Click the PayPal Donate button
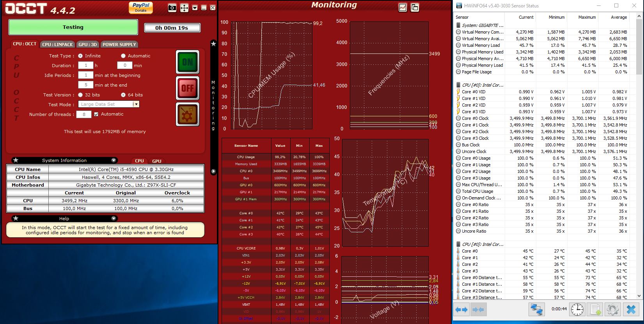 coord(141,7)
